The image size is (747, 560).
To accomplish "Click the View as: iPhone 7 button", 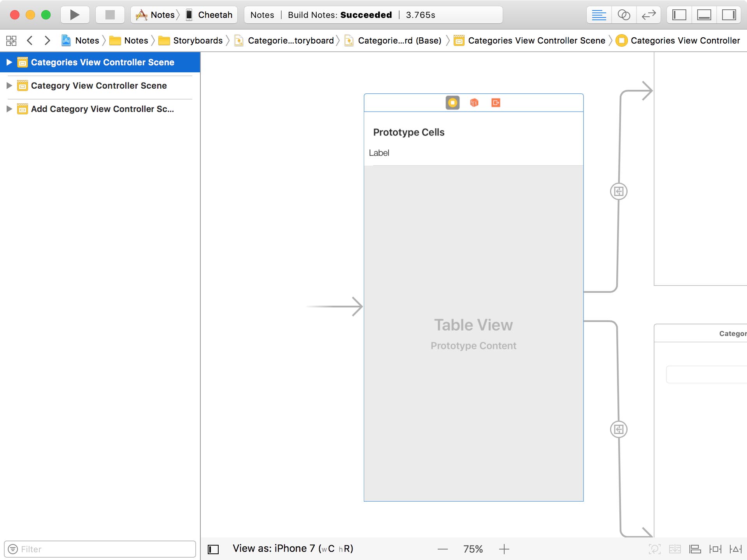I will click(x=293, y=549).
